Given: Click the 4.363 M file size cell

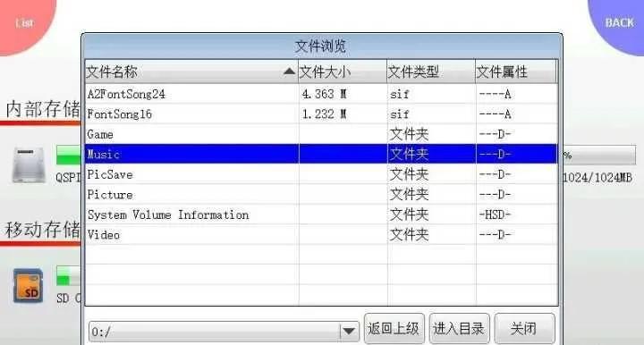Looking at the screenshot, I should pos(343,94).
